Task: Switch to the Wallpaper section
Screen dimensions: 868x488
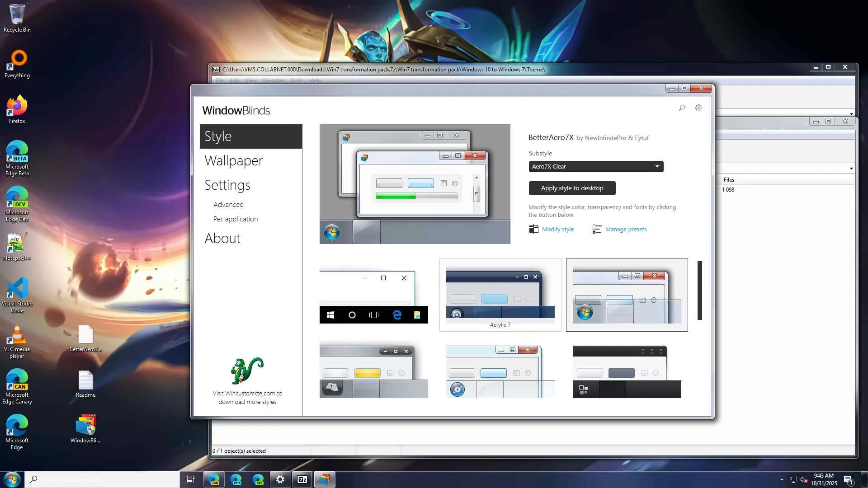Action: (x=233, y=160)
